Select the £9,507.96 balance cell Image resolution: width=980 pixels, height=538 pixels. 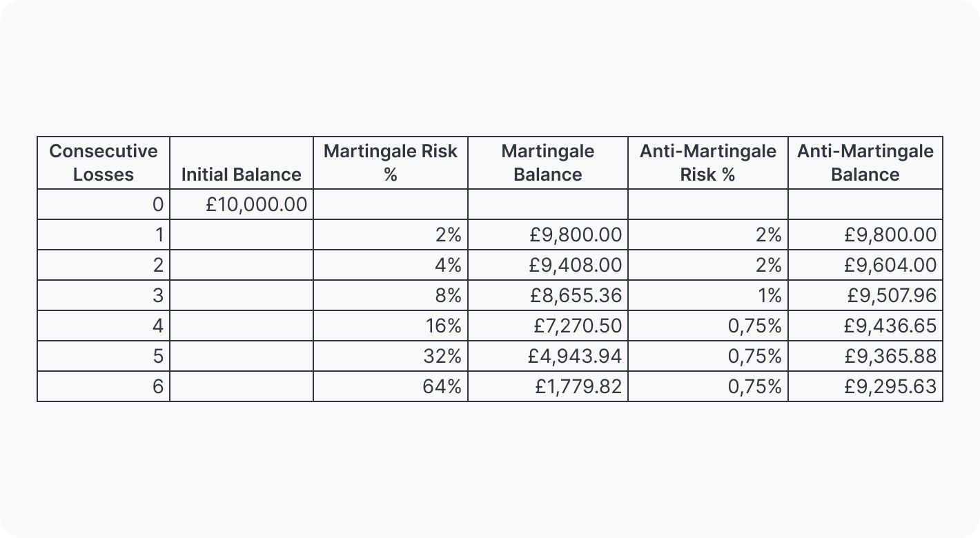pyautogui.click(x=892, y=296)
